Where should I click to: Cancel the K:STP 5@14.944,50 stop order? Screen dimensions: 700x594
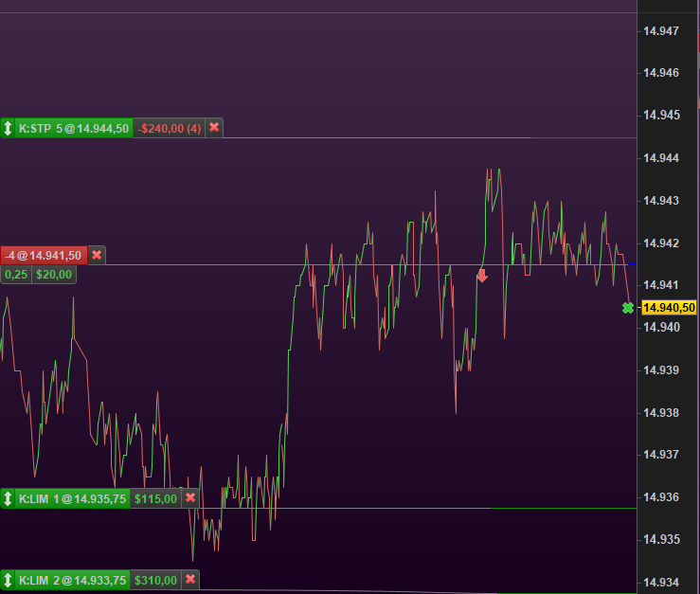click(214, 128)
